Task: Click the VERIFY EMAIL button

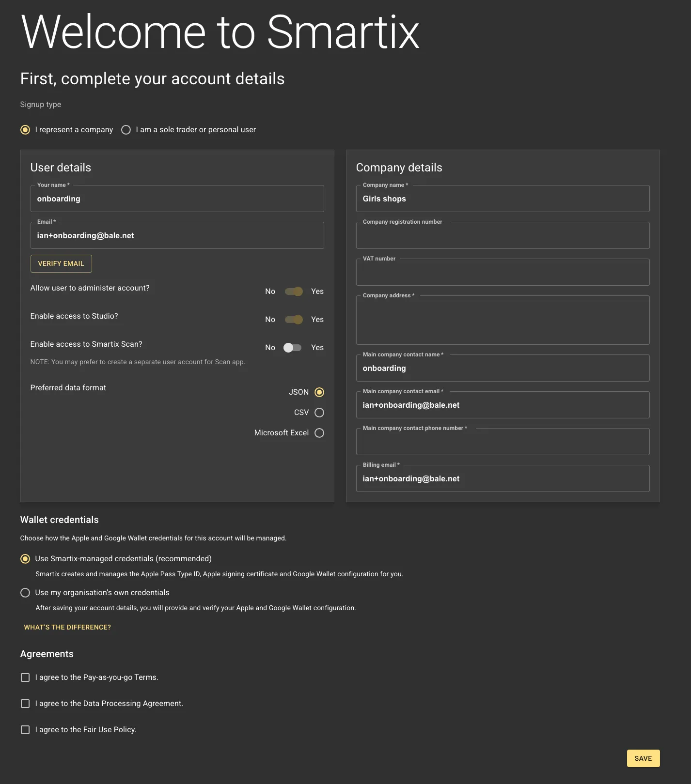Action: coord(61,263)
